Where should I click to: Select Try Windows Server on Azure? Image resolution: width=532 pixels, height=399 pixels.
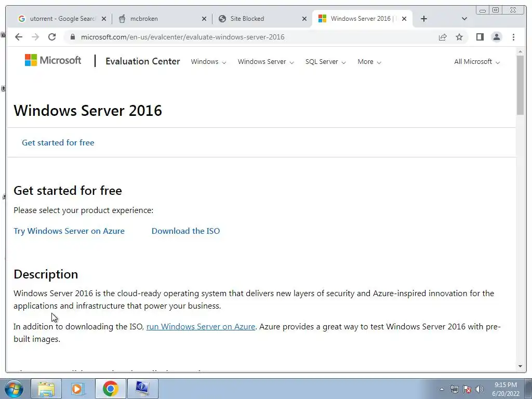pyautogui.click(x=69, y=231)
